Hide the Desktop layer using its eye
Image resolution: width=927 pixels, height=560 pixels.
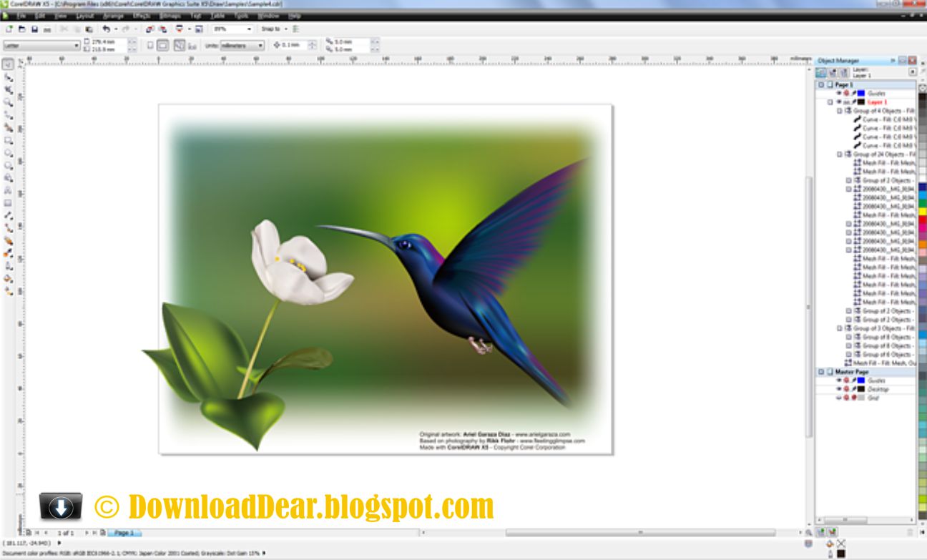[839, 389]
